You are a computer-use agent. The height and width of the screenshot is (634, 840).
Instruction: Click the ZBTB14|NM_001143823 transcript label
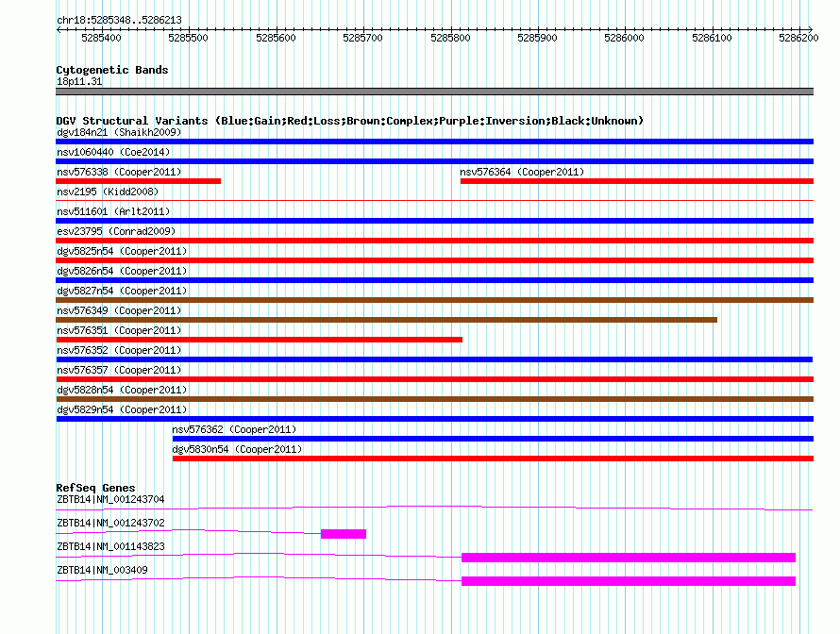pyautogui.click(x=110, y=546)
